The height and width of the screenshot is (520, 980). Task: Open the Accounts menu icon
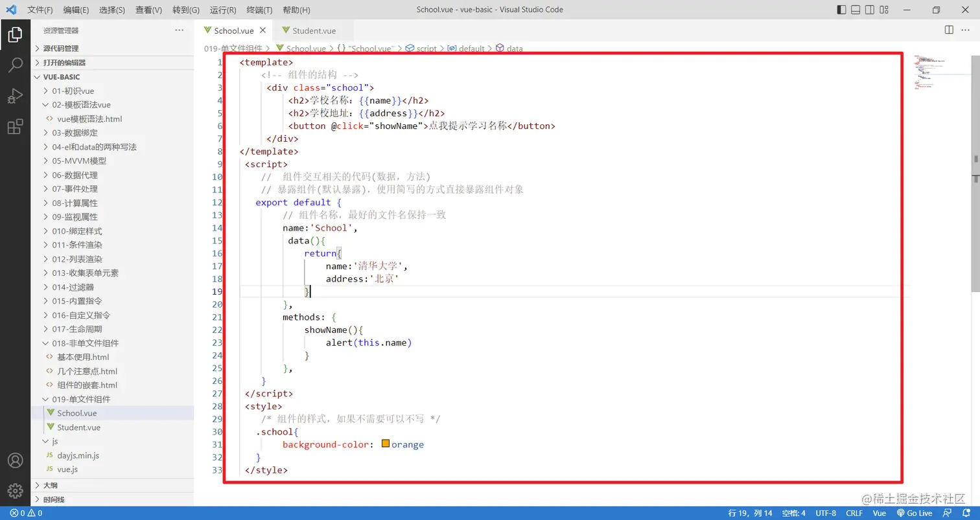pos(15,460)
